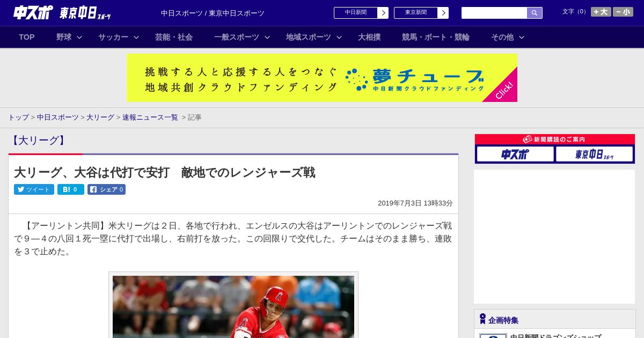The width and height of the screenshot is (644, 338).
Task: Share article via ツイート button
Action: (x=34, y=189)
